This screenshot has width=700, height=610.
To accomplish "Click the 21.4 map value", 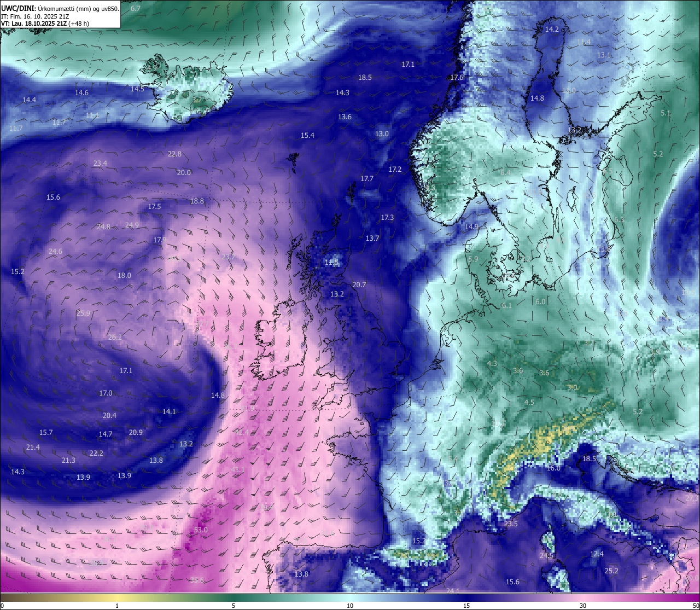I will (x=33, y=447).
